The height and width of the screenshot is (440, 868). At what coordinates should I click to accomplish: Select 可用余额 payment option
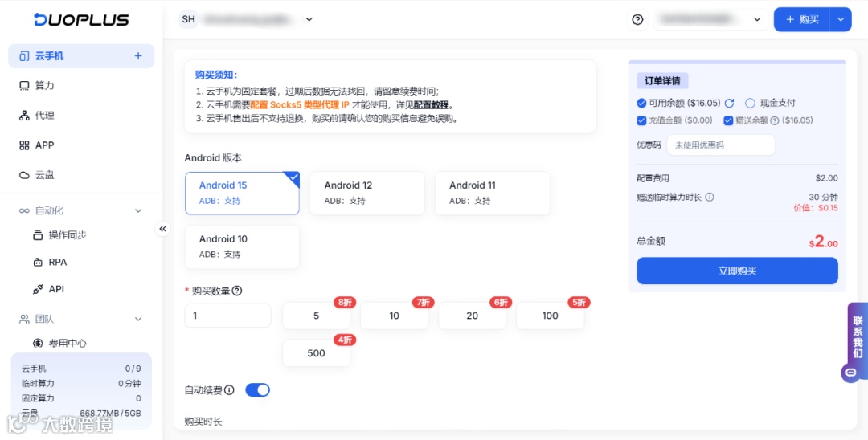(641, 103)
